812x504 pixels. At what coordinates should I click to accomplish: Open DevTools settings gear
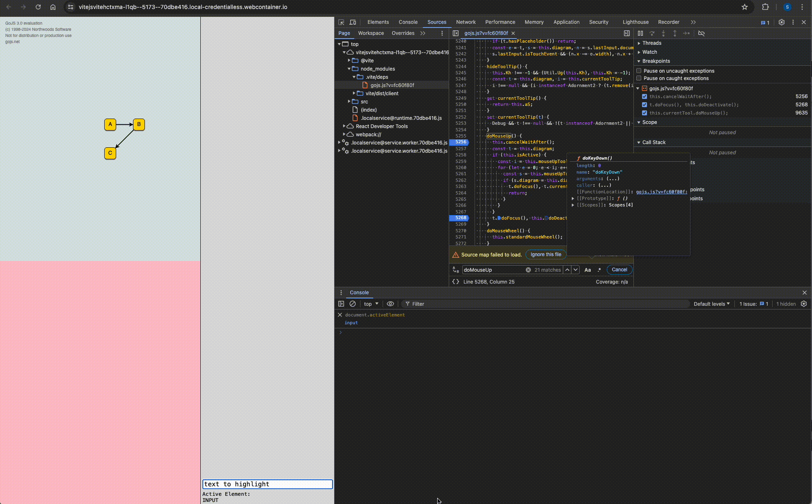[782, 22]
